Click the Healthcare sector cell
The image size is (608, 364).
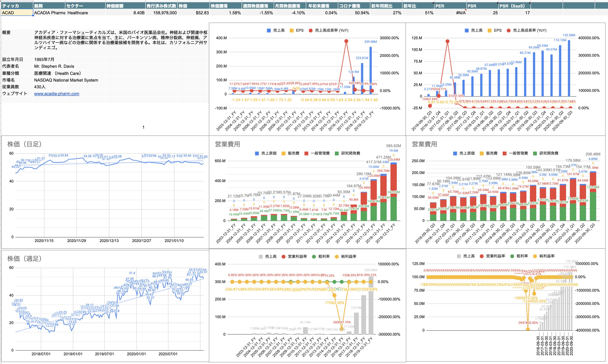[85, 13]
